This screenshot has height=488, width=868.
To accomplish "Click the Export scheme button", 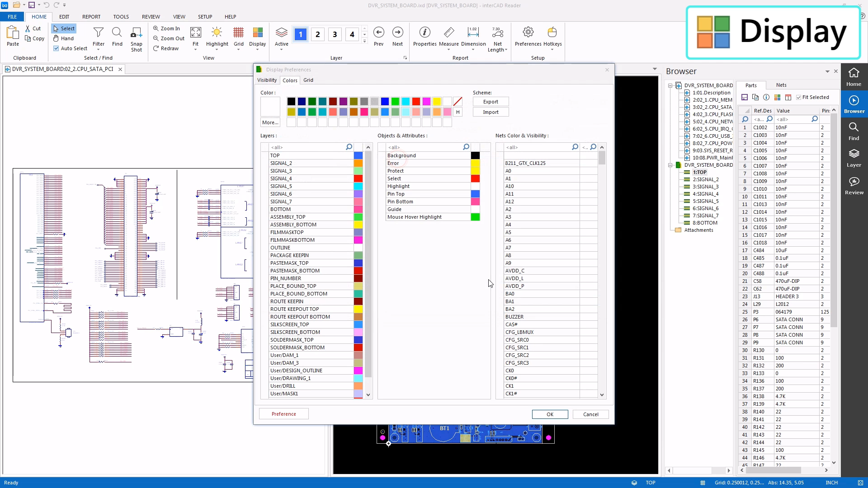I will click(x=491, y=102).
